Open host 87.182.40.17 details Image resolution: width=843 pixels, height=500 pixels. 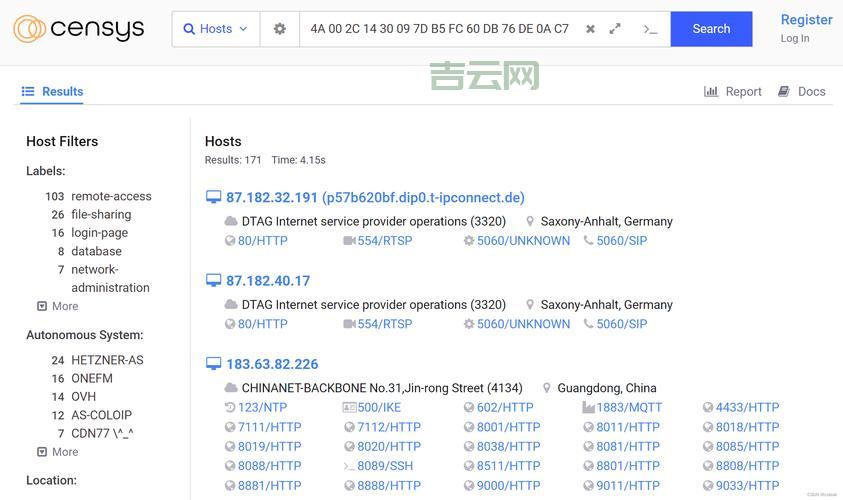coord(268,281)
